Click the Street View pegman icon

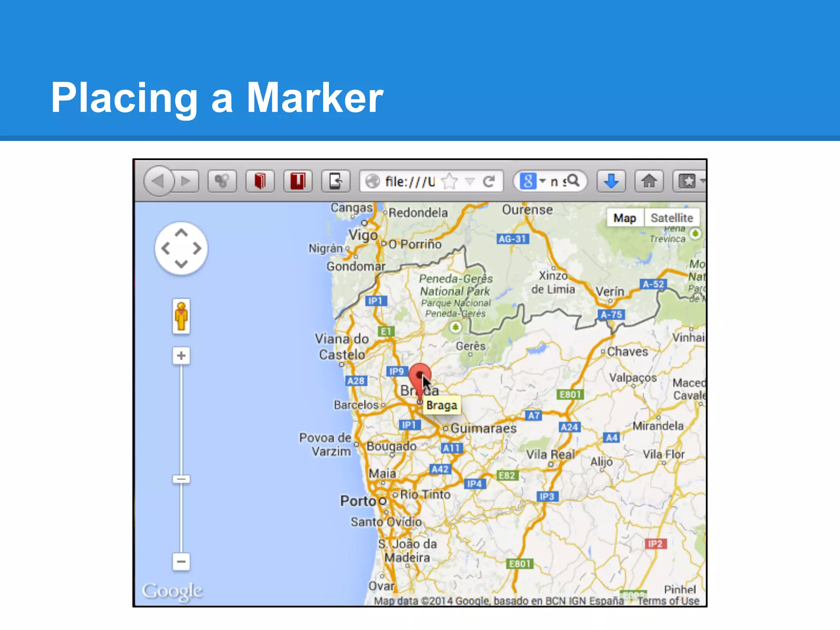tap(181, 316)
